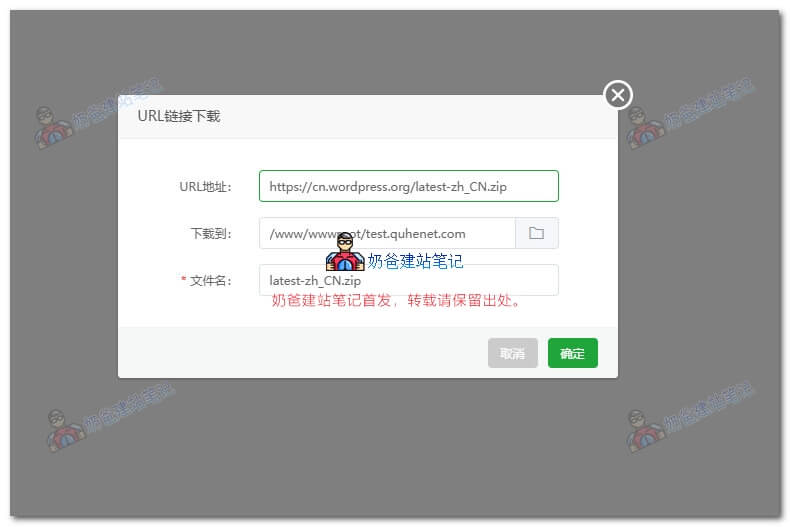790x527 pixels.
Task: Click the URL地址 label
Action: pos(205,187)
